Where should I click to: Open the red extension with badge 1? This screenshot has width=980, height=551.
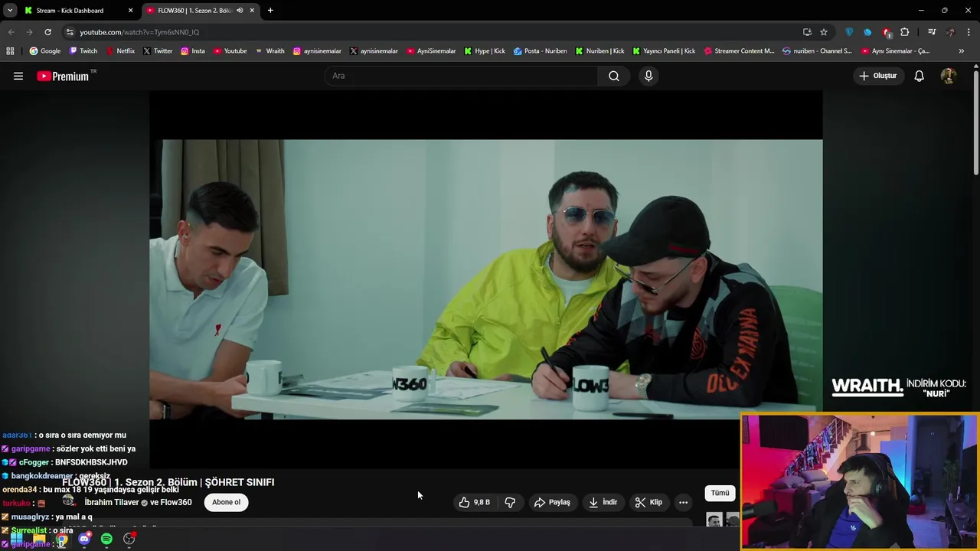coord(887,32)
